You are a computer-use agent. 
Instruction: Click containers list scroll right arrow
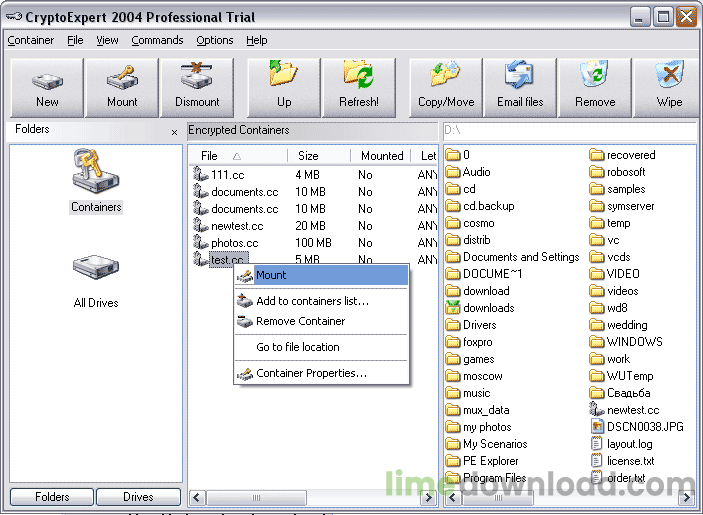click(429, 498)
